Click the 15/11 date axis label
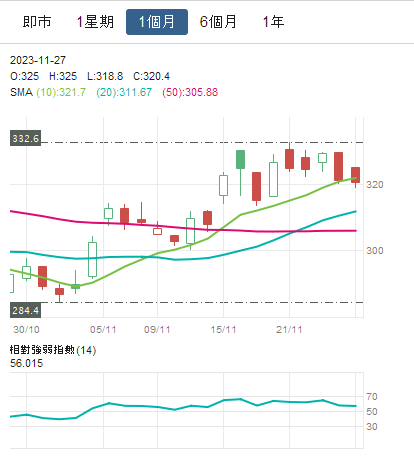 pyautogui.click(x=223, y=330)
